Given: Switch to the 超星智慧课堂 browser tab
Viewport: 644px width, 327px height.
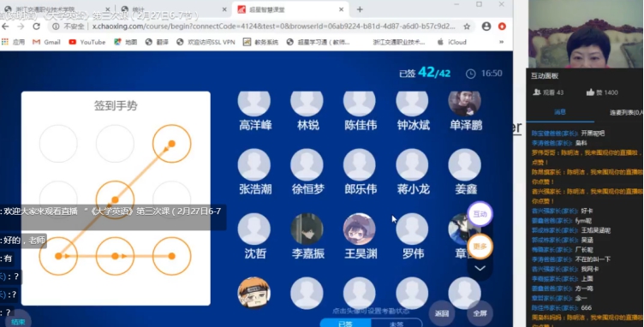Looking at the screenshot, I should coord(290,9).
